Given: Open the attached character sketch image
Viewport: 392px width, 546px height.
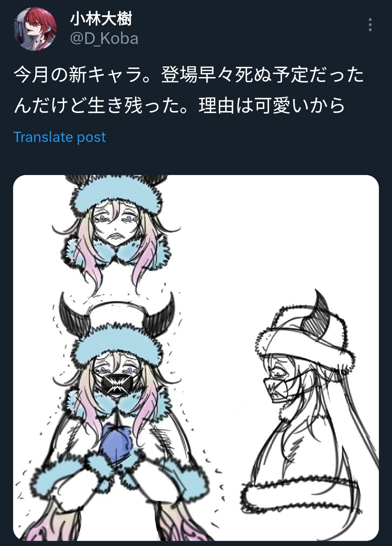Looking at the screenshot, I should point(196,358).
